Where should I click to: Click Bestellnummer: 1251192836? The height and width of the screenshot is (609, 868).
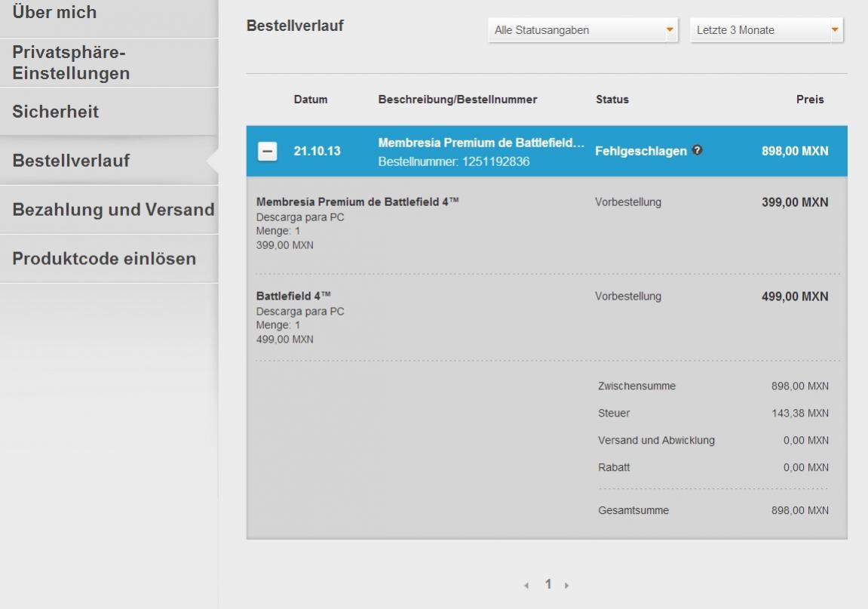pyautogui.click(x=454, y=161)
